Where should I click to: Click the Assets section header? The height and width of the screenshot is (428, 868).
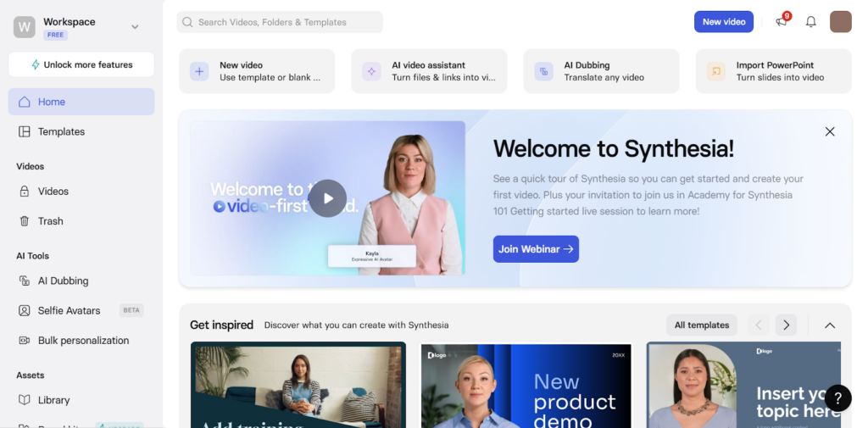(x=30, y=375)
